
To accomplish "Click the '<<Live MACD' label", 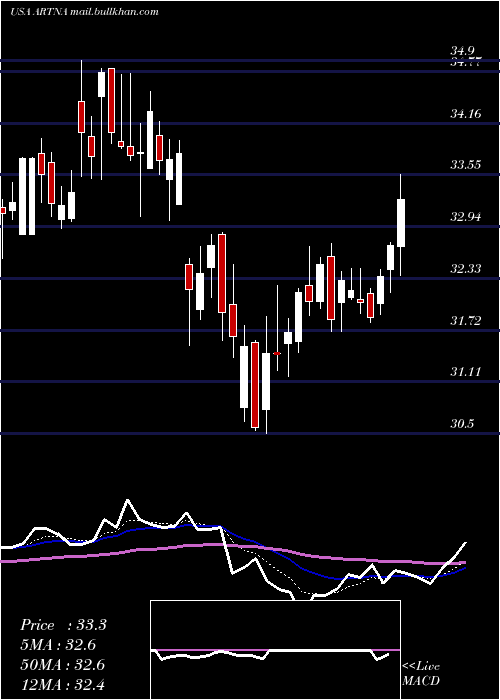I will [421, 673].
